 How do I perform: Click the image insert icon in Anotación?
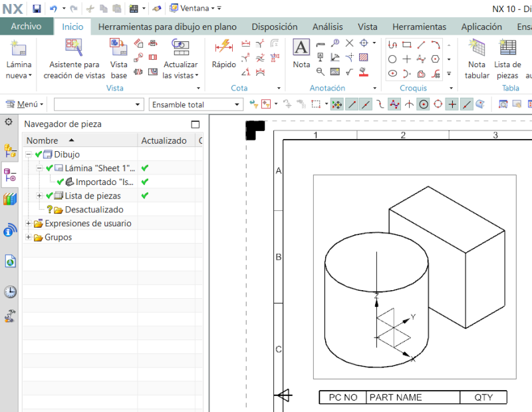(x=335, y=72)
